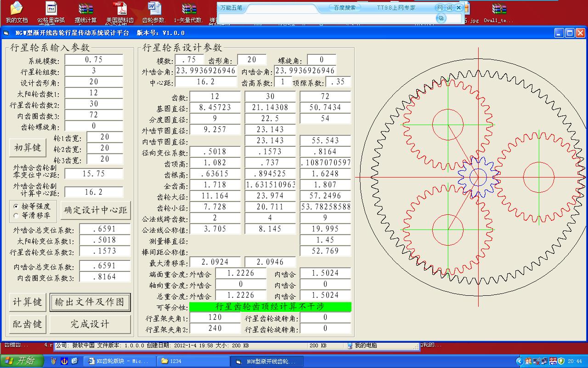Click the 网 button in 万能五笔 toolbar
588x368 pixels.
click(x=440, y=8)
